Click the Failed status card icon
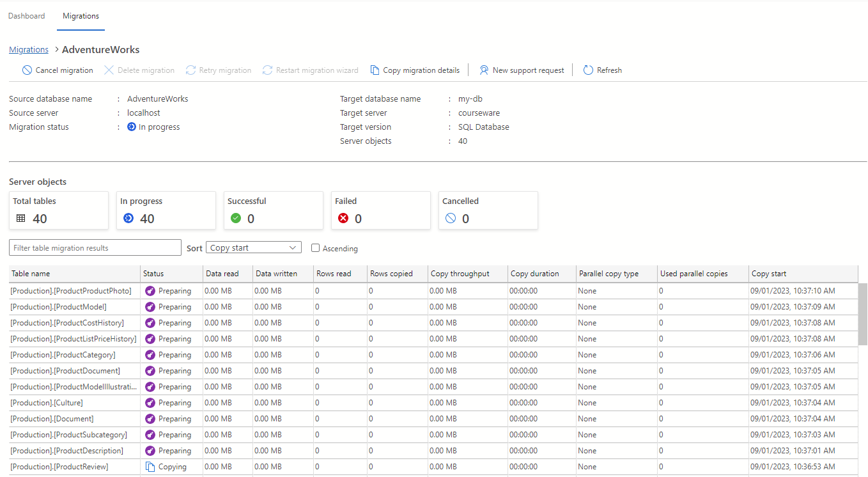Viewport: 868px width, 477px height. (x=342, y=218)
